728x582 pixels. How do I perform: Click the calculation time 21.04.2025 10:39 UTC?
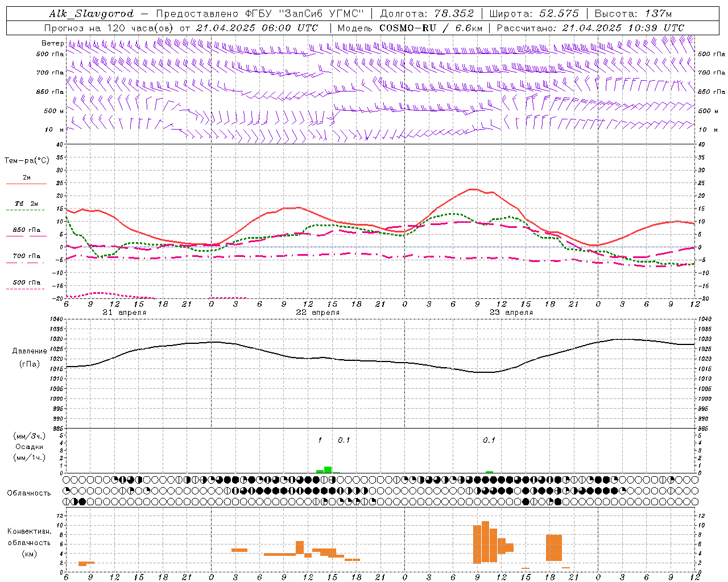point(623,28)
